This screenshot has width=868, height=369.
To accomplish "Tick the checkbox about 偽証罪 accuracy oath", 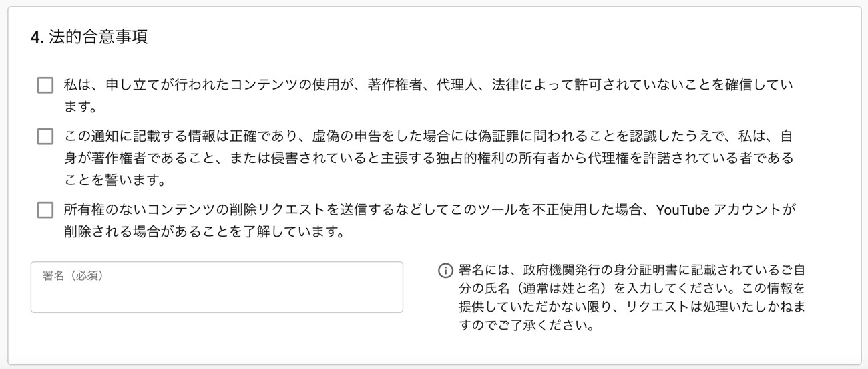I will click(x=45, y=137).
